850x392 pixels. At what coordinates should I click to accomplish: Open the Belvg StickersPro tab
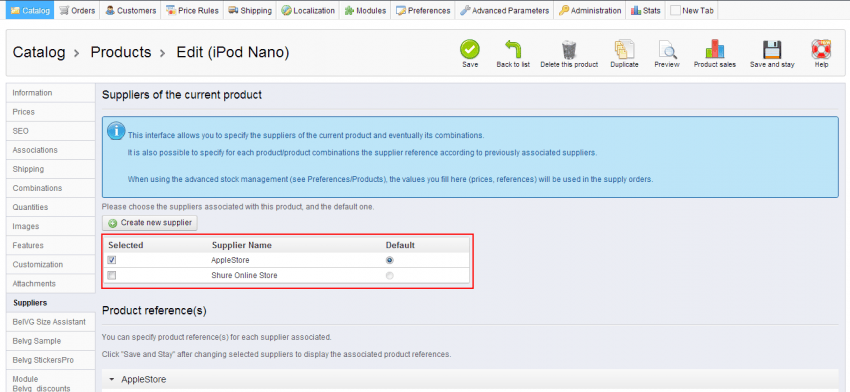coord(50,360)
